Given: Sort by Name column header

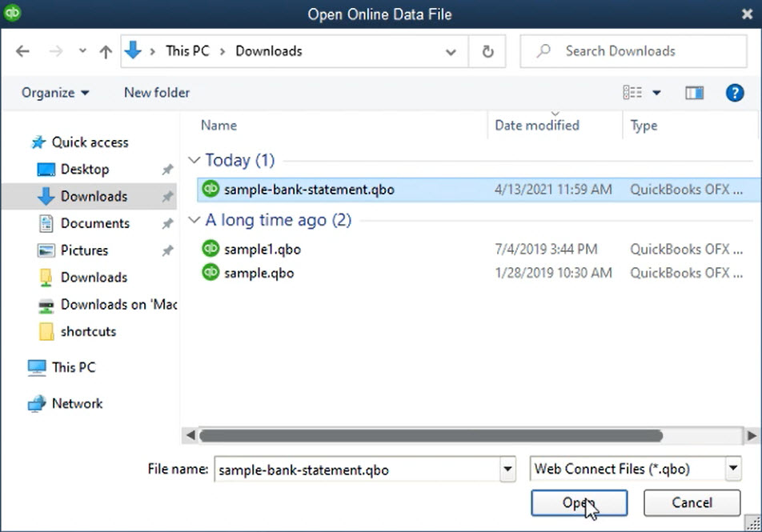Looking at the screenshot, I should tap(219, 126).
